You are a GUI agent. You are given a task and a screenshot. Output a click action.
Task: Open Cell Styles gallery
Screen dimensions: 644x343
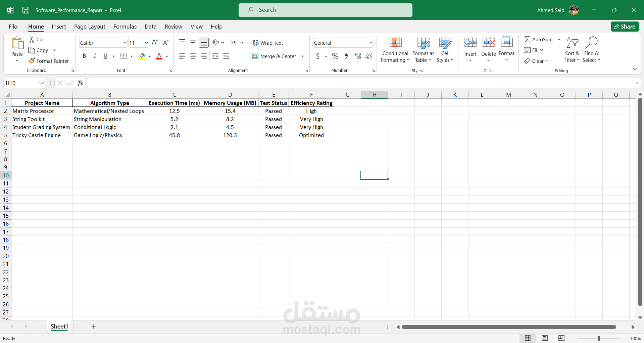pyautogui.click(x=445, y=50)
